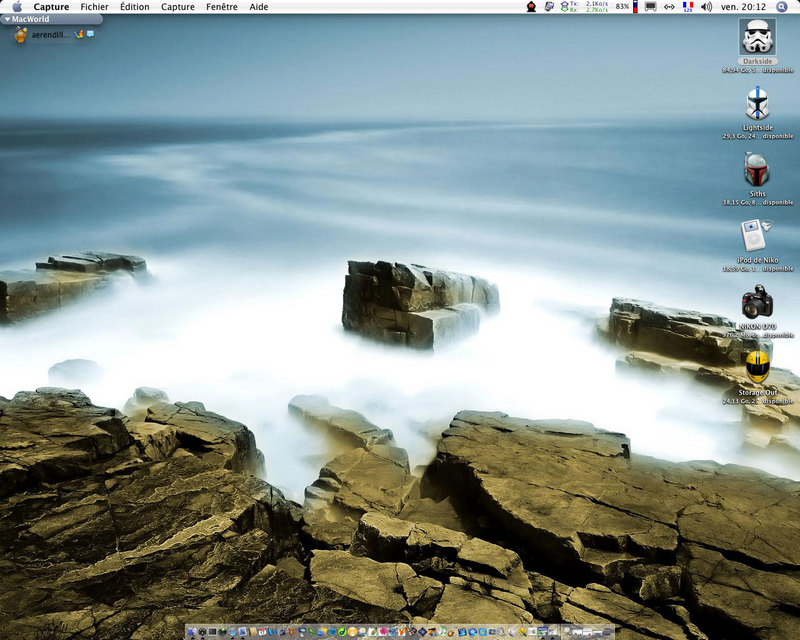This screenshot has height=640, width=800.
Task: Open the French flag input menu
Action: pos(688,7)
